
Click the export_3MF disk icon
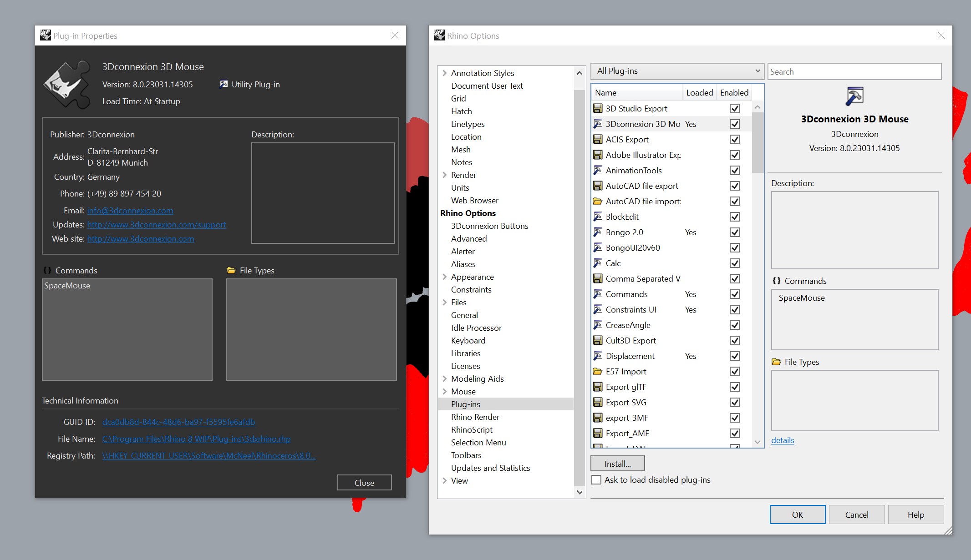[x=598, y=418]
